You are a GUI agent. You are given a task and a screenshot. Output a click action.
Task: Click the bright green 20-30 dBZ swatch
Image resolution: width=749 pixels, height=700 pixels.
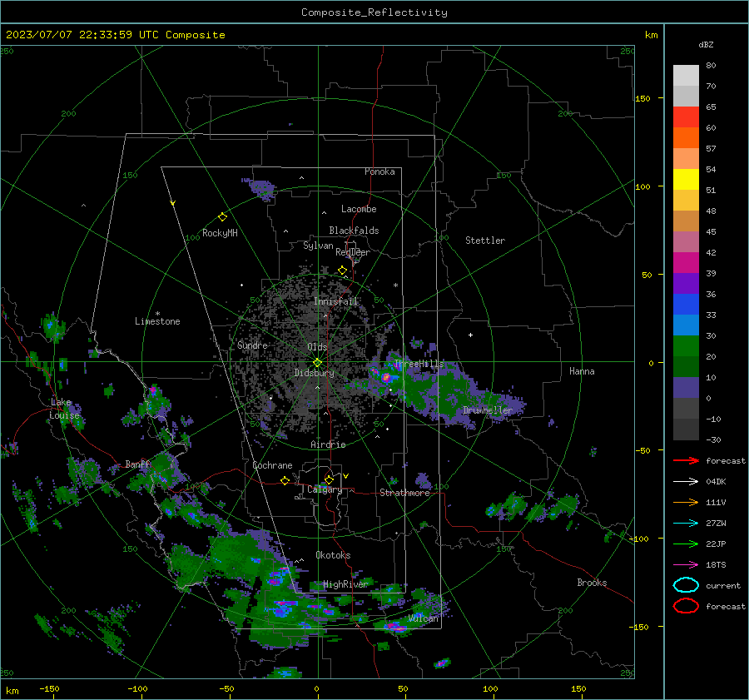coord(686,346)
